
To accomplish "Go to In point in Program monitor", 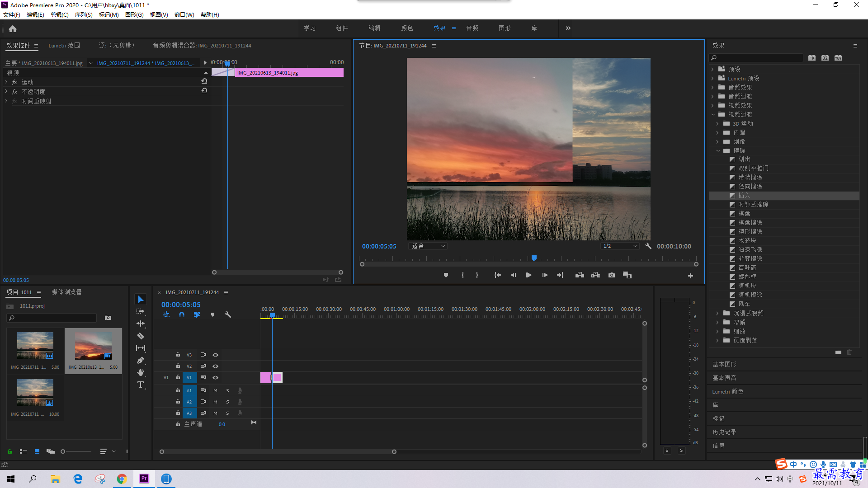I will click(x=497, y=275).
